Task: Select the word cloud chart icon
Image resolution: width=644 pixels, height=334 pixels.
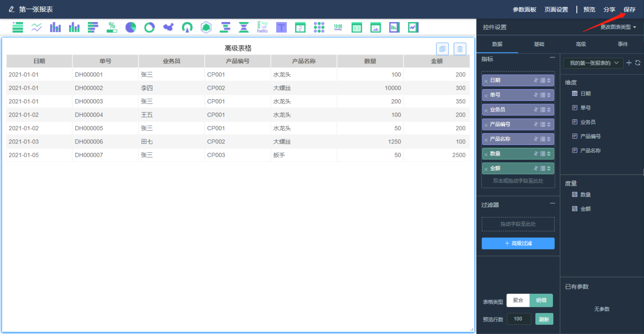Action: (263, 27)
